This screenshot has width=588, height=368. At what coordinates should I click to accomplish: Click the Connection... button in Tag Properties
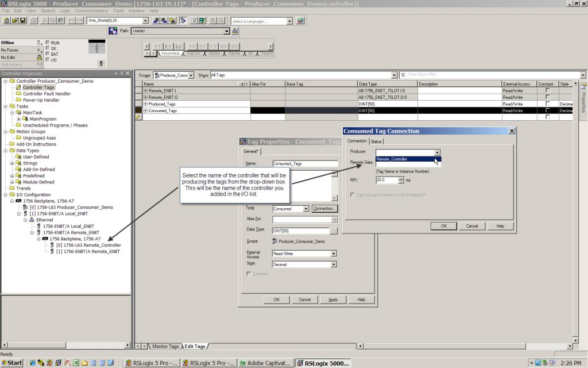[324, 209]
